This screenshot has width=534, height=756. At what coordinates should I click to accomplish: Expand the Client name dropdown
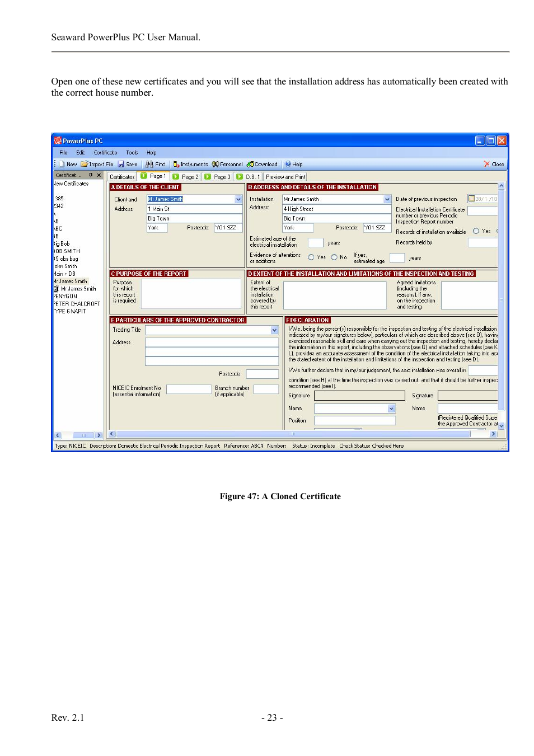coord(238,199)
